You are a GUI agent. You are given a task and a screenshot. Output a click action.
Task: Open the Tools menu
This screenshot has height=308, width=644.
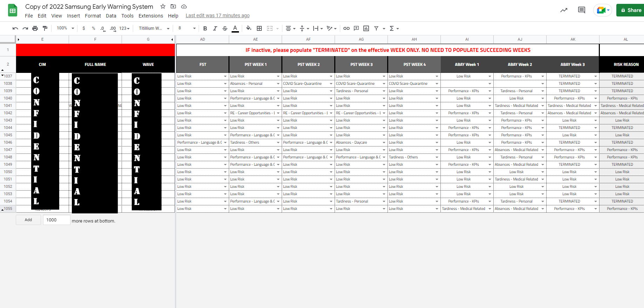coord(128,16)
